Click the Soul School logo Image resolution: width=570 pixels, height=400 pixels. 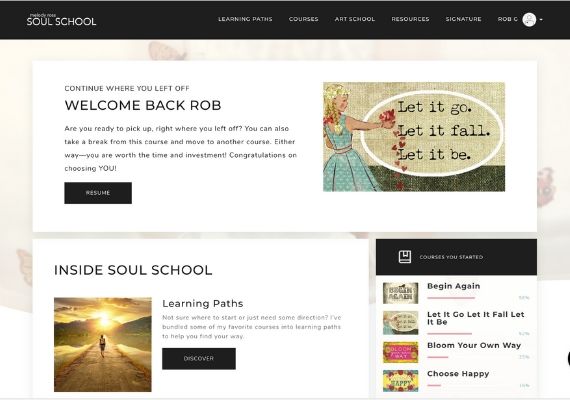coord(61,20)
